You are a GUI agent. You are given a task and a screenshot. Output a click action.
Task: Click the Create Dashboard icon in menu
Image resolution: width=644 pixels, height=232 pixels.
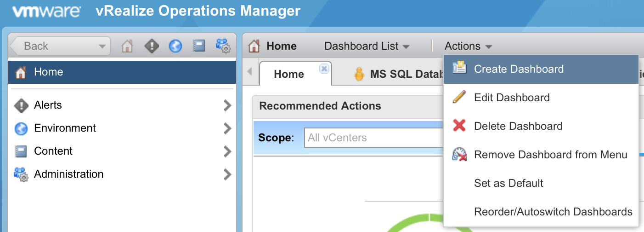459,69
